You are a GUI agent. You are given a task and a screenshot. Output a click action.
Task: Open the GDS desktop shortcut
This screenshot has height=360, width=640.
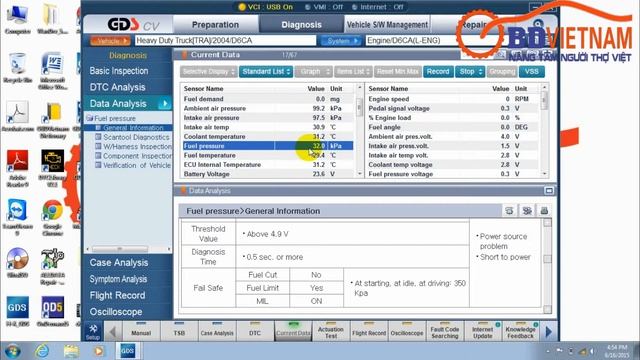coord(18,312)
